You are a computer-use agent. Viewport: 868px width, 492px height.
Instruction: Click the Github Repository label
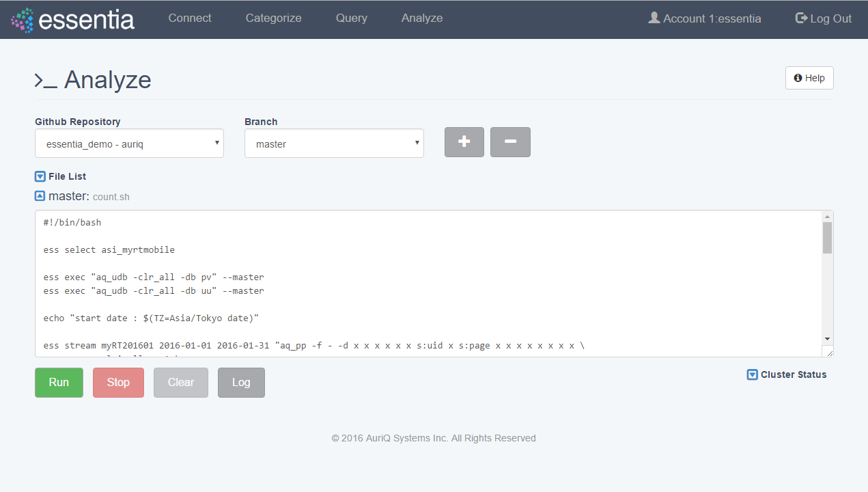point(78,122)
